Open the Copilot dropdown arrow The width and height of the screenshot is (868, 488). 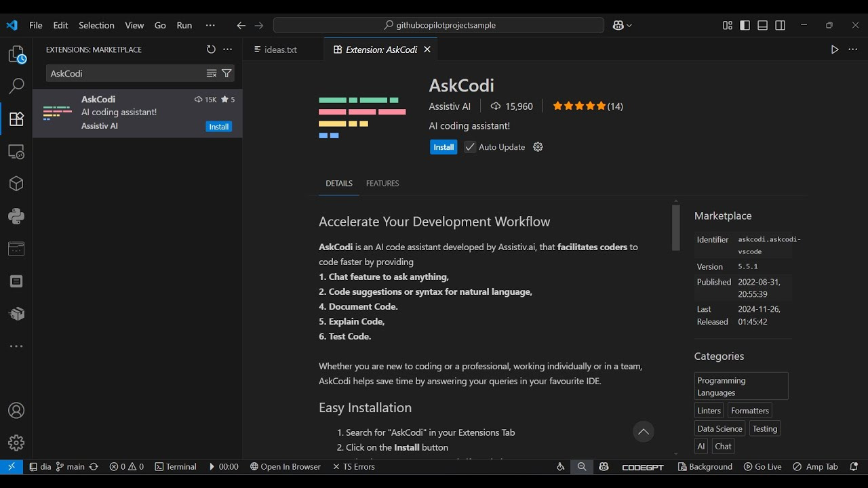[x=629, y=25]
